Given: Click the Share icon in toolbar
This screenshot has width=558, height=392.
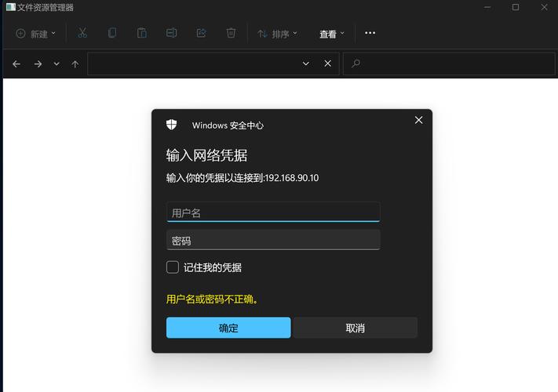Looking at the screenshot, I should [202, 33].
